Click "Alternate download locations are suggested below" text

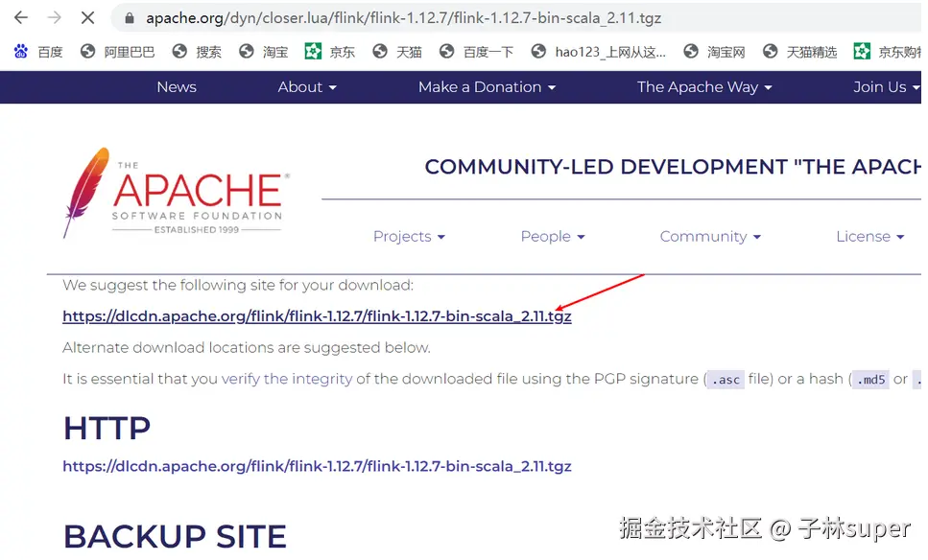(x=247, y=348)
